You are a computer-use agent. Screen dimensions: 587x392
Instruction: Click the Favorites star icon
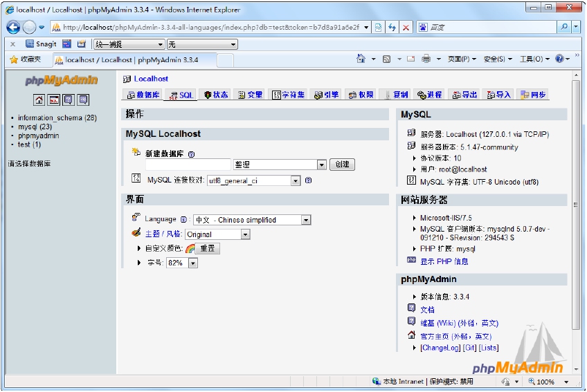tap(14, 59)
